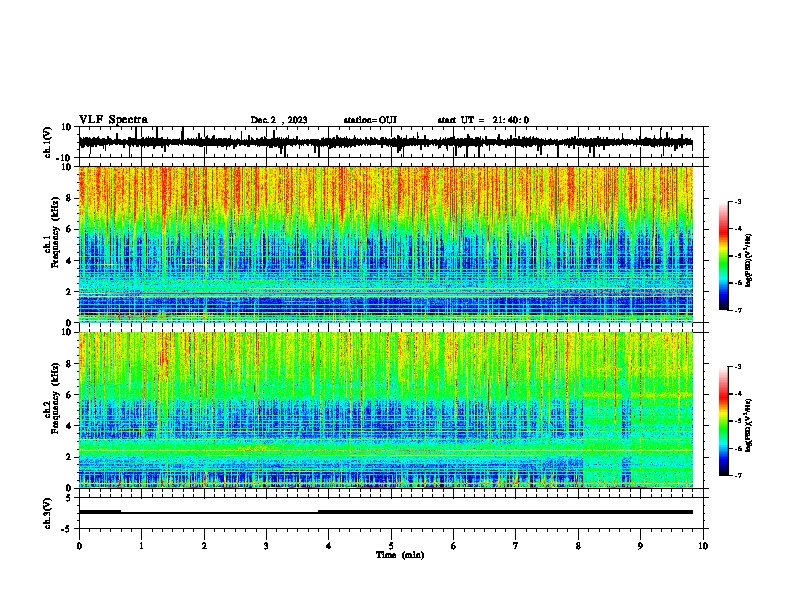Click the "ch.1(V)" waveform axis label
The image size is (792, 612).
48,142
